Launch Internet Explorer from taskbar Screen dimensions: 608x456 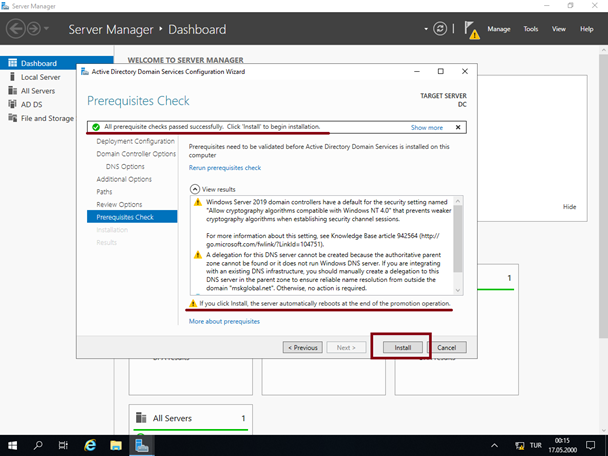click(90, 445)
